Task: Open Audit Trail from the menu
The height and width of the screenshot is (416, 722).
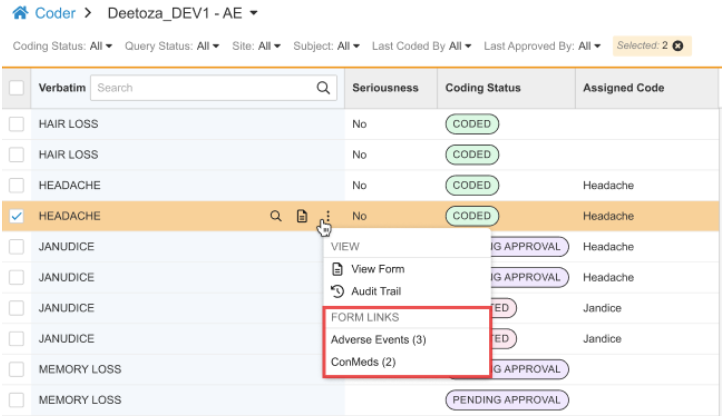Action: point(377,291)
